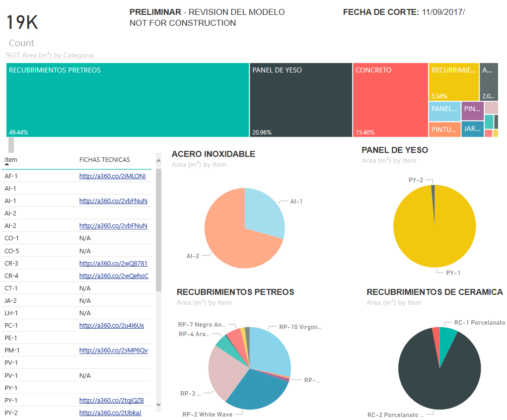Select the RECUBRIMIENTOS PRETREOS treemap tile
This screenshot has height=420, width=507.
click(127, 100)
